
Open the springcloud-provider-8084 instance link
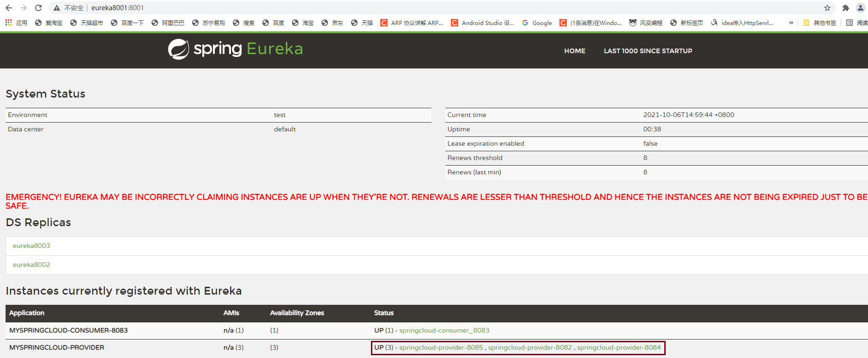(x=619, y=347)
